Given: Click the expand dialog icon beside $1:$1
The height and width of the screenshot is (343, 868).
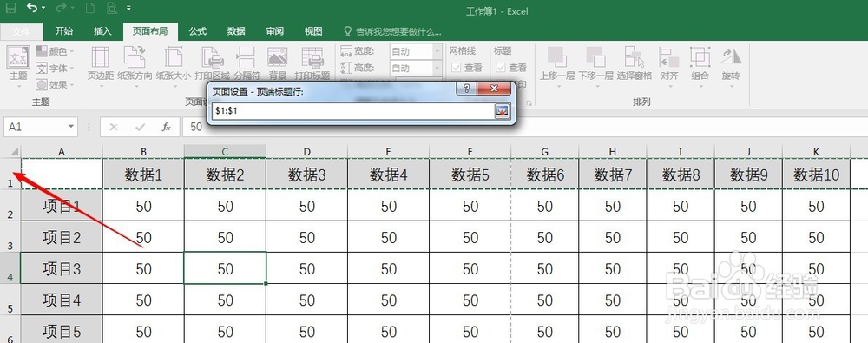Looking at the screenshot, I should pos(501,111).
